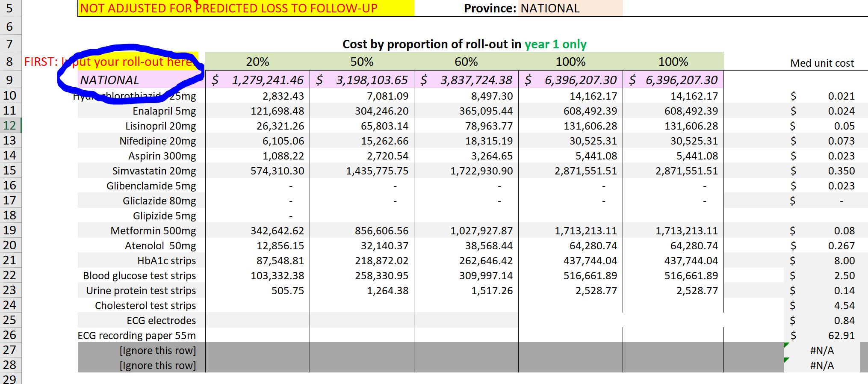Click Simvastatin 50% cost 1,435,775.75
This screenshot has width=868, height=384.
pos(377,171)
